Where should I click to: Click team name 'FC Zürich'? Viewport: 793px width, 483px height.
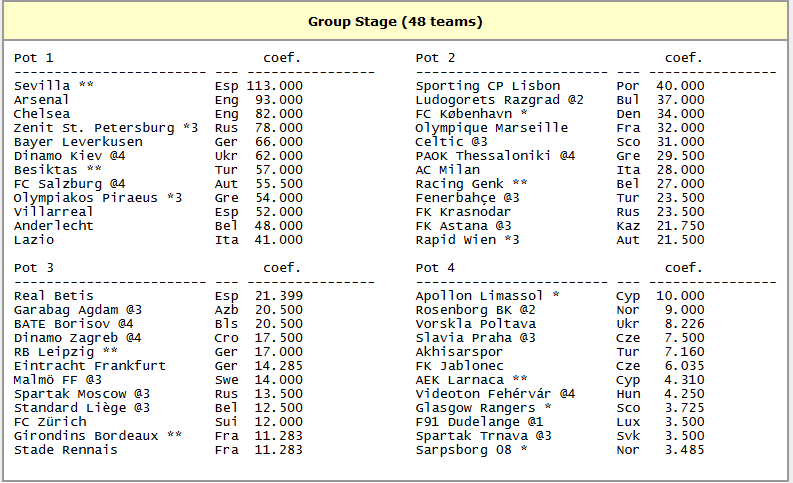[x=50, y=422]
